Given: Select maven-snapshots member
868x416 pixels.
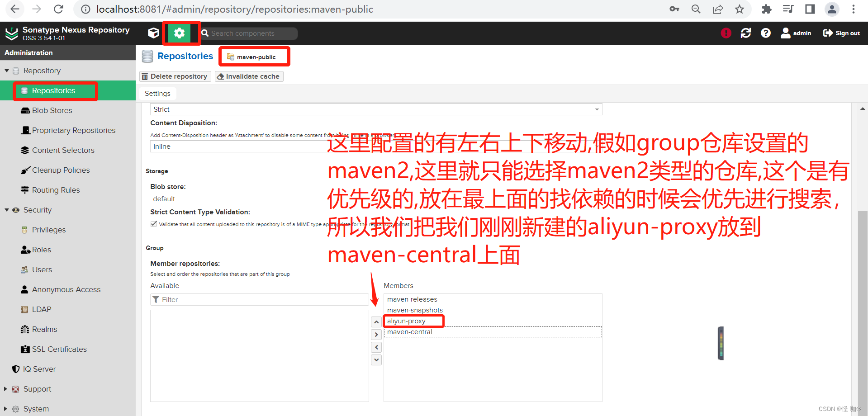Looking at the screenshot, I should click(493, 310).
